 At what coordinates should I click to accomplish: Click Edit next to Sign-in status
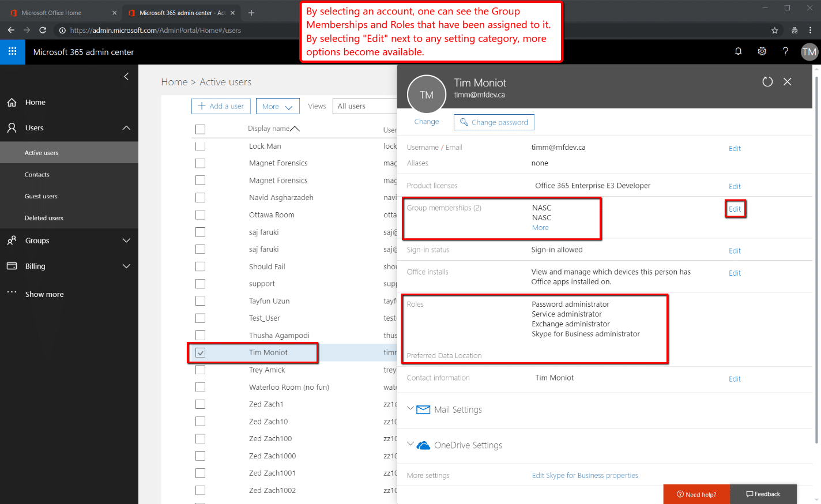tap(735, 251)
